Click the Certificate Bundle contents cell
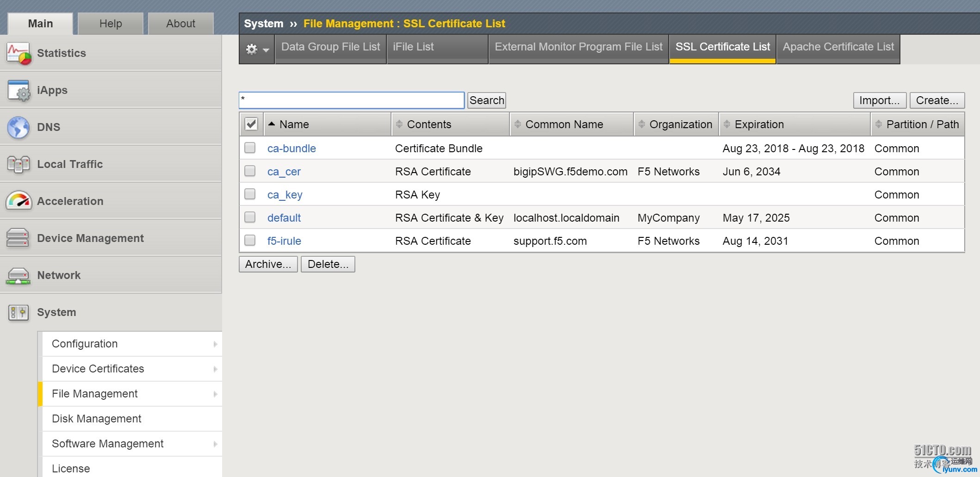Image resolution: width=980 pixels, height=477 pixels. (439, 149)
